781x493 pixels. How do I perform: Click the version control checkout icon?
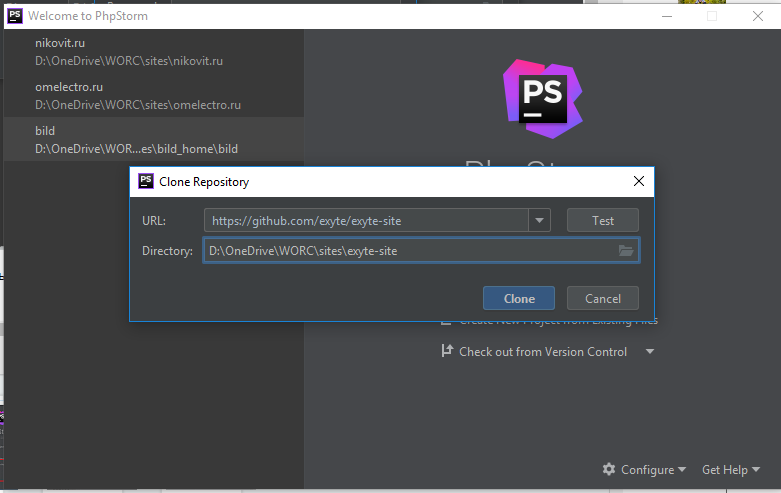click(447, 351)
